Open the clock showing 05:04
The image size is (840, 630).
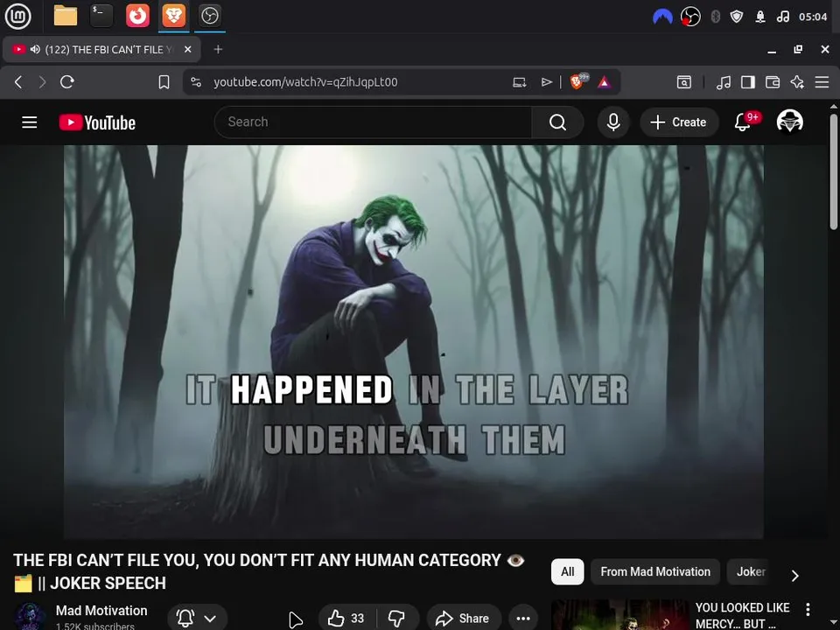coord(813,17)
